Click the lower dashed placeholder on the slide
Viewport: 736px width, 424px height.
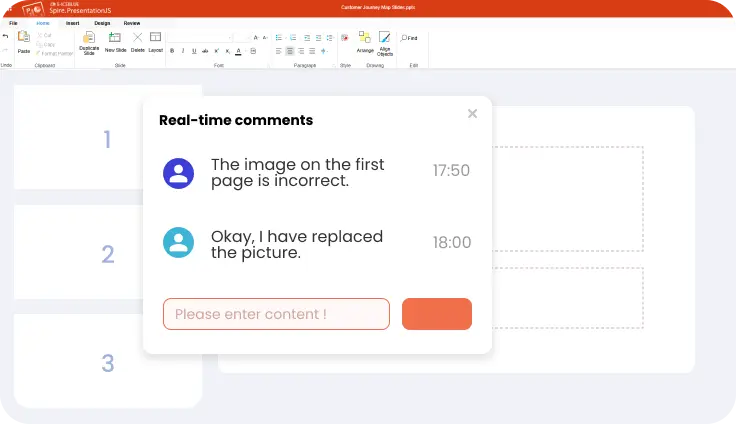click(567, 298)
